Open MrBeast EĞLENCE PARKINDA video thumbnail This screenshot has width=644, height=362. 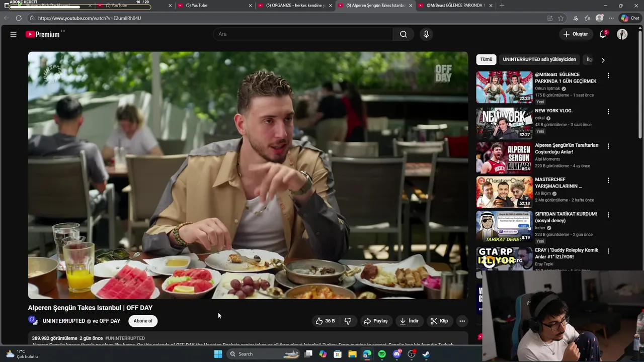pyautogui.click(x=504, y=87)
